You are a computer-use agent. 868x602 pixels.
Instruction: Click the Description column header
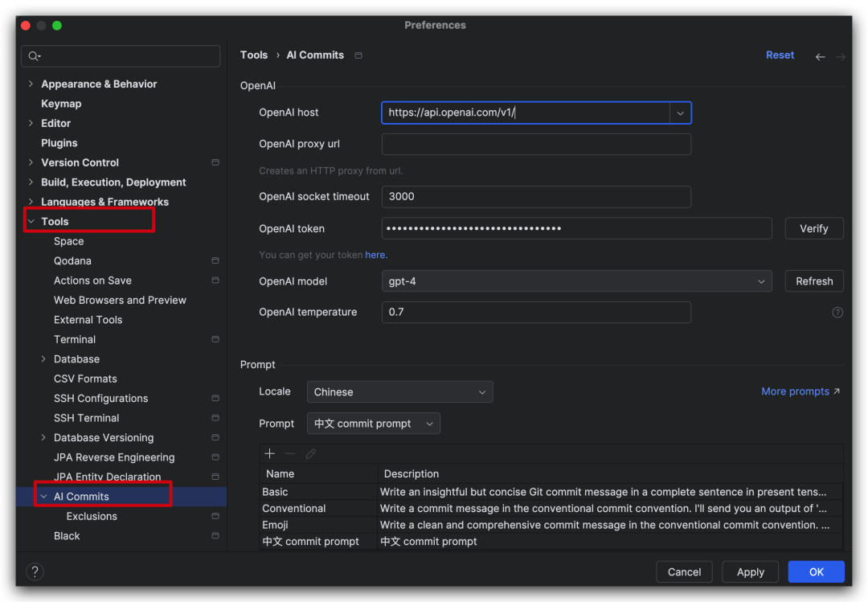611,474
